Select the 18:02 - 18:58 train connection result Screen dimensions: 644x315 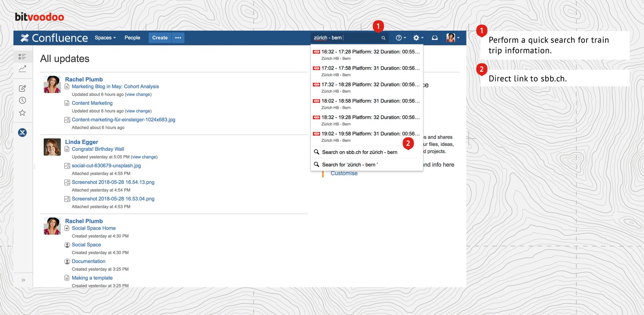[x=367, y=104]
